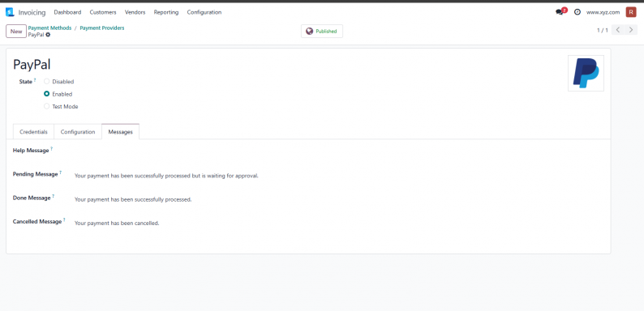This screenshot has width=644, height=311.
Task: Select the Messages tab
Action: [x=120, y=132]
